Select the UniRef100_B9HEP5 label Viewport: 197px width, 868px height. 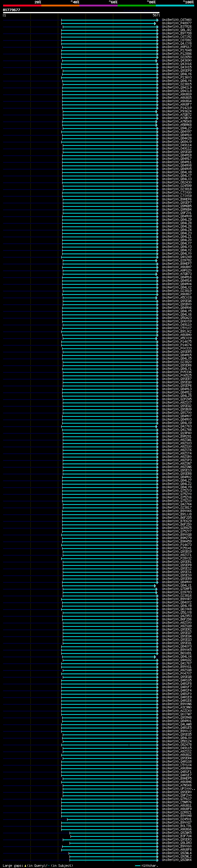click(x=176, y=778)
